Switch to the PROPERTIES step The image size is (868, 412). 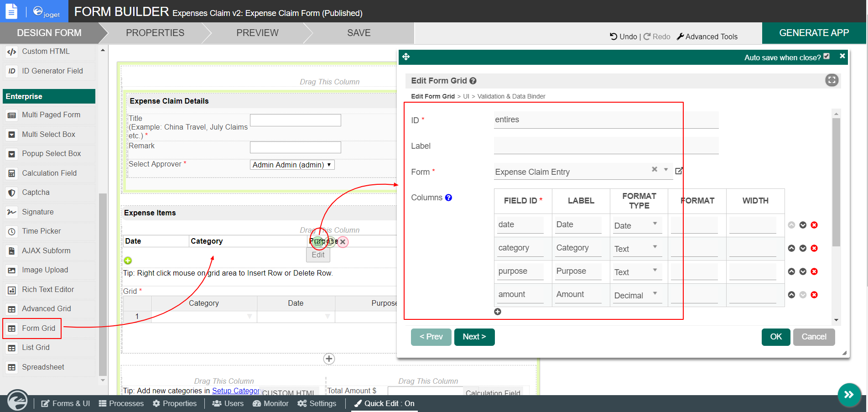pyautogui.click(x=155, y=33)
